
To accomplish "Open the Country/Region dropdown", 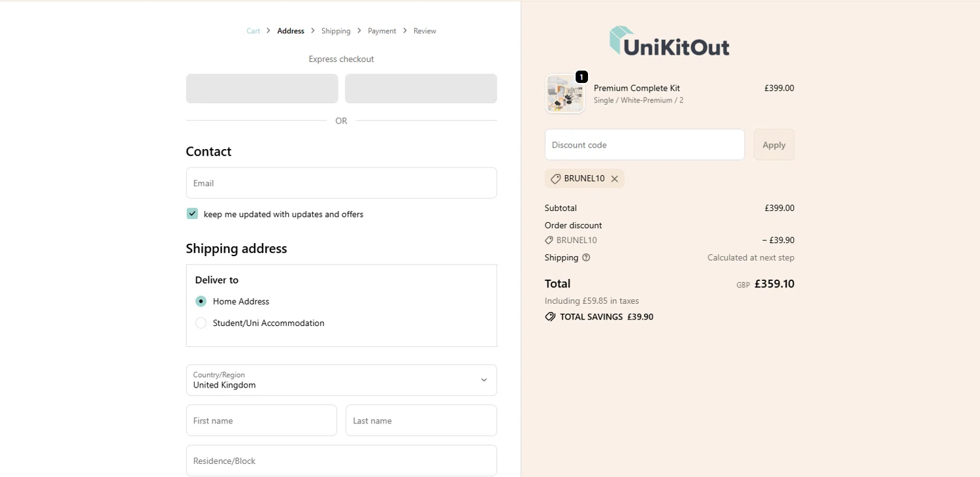I will point(341,380).
